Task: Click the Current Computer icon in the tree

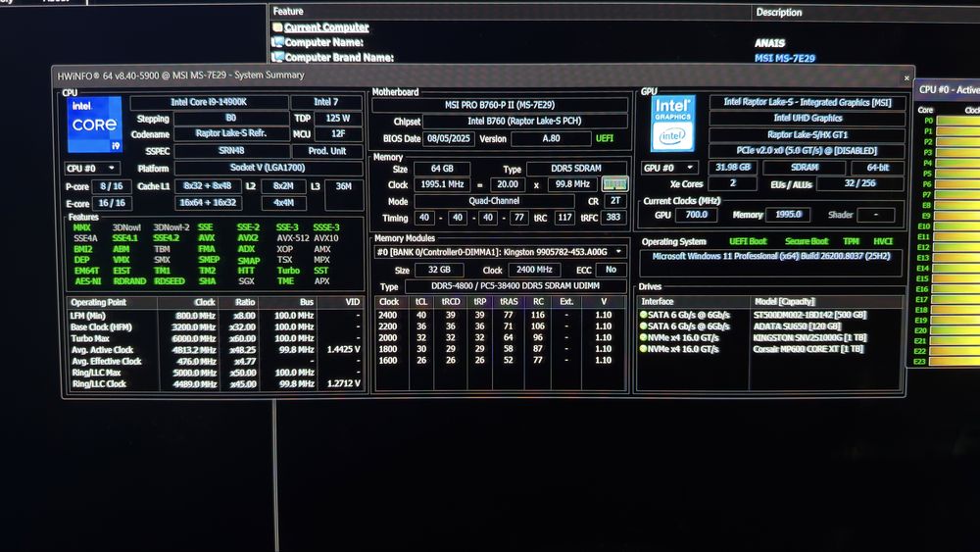Action: 277,26
